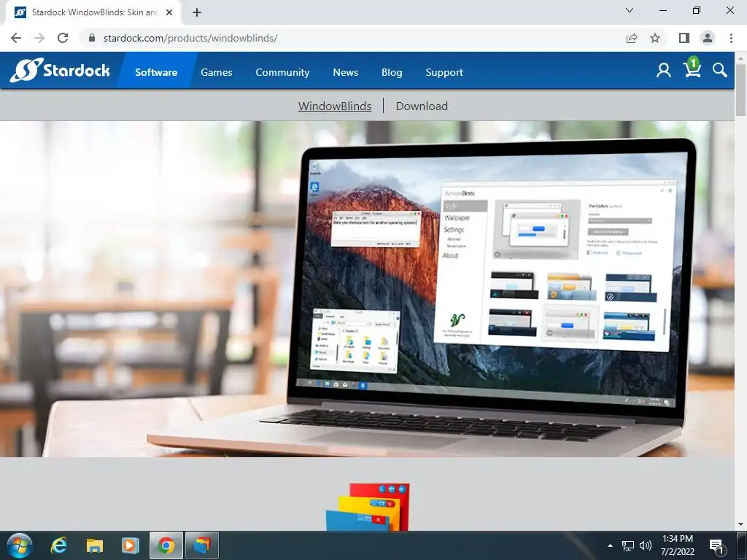
Task: View the shopping cart
Action: tap(692, 68)
